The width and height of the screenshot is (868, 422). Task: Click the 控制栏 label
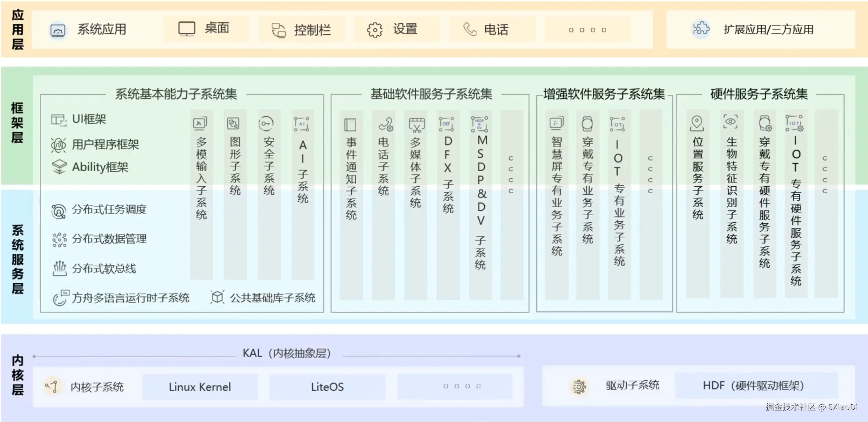point(313,30)
